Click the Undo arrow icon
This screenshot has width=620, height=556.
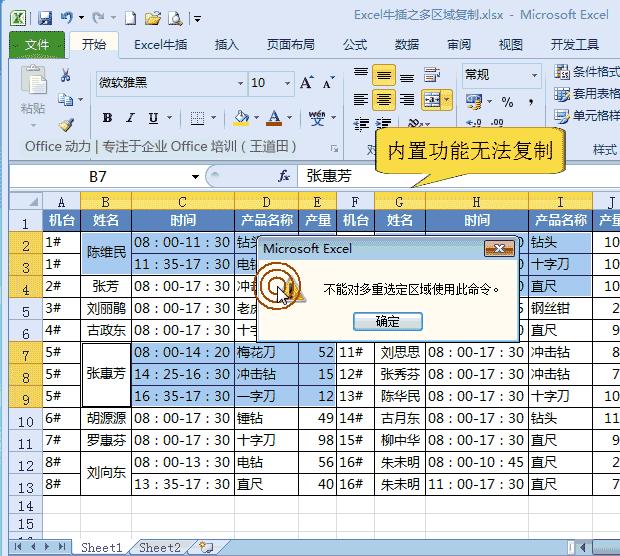pyautogui.click(x=66, y=17)
